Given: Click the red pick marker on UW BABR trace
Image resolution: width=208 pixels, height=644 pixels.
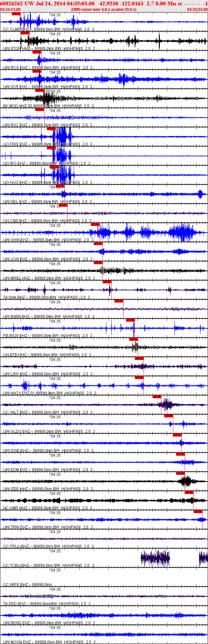Looking at the screenshot, I should 119,301.
